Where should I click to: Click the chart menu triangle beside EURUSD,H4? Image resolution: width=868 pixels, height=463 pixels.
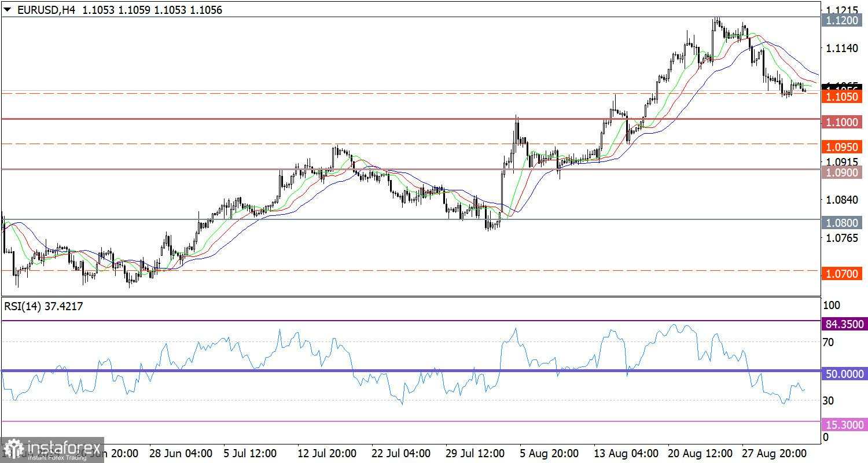click(6, 9)
